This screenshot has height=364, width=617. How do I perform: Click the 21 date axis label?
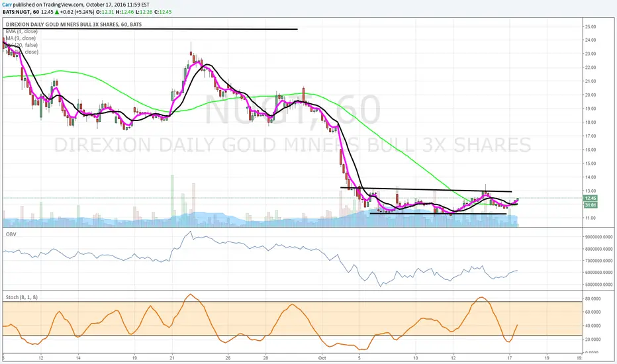(172, 358)
